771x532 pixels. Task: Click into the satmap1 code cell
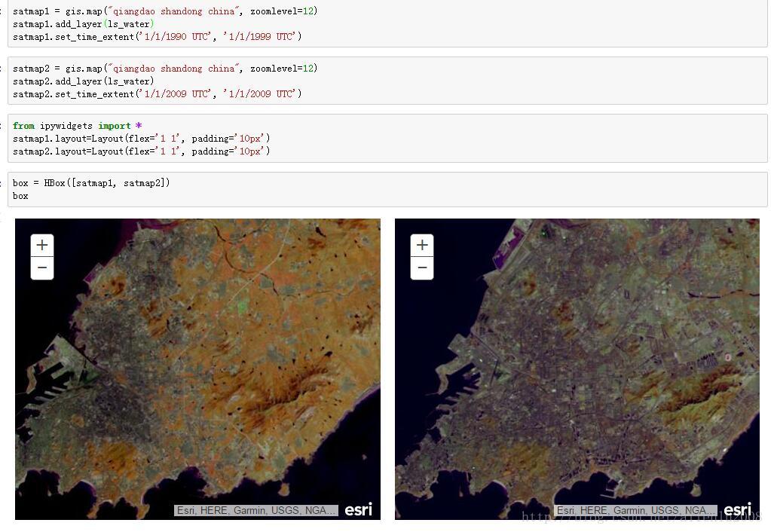pos(387,23)
